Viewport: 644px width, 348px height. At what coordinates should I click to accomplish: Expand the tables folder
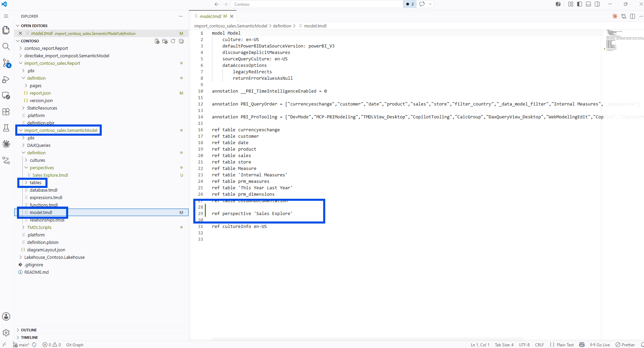pos(26,182)
